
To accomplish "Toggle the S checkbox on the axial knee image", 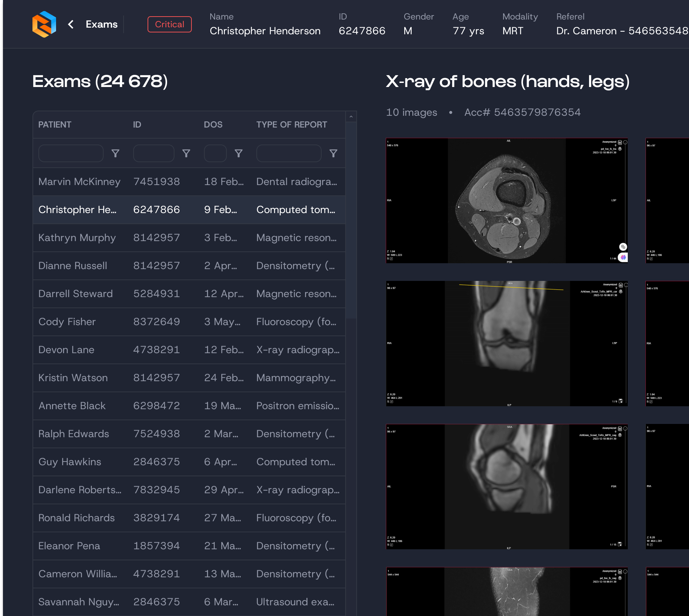I will click(391, 259).
